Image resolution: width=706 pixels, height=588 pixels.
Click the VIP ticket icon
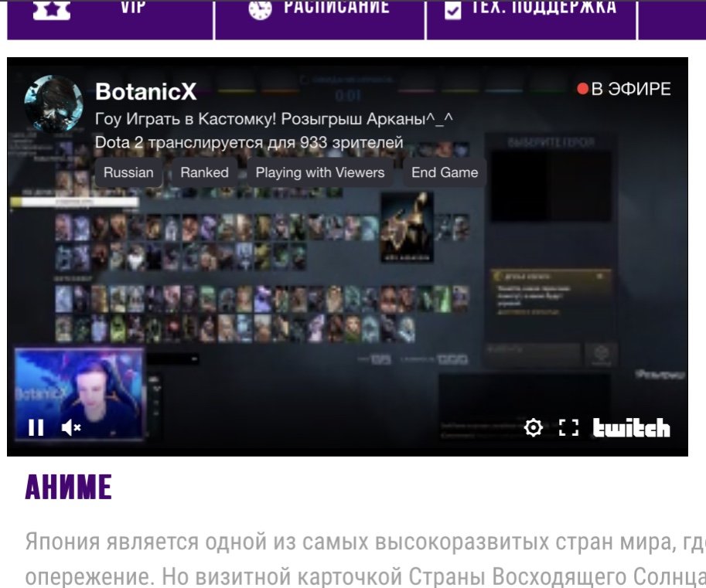[52, 9]
